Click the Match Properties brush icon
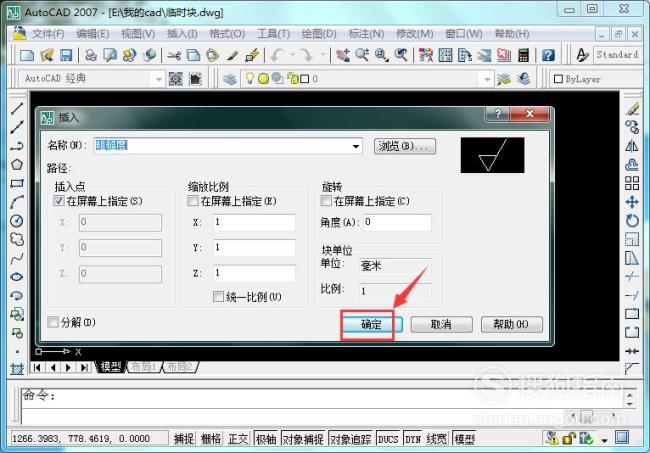This screenshot has height=453, width=650. (x=233, y=55)
